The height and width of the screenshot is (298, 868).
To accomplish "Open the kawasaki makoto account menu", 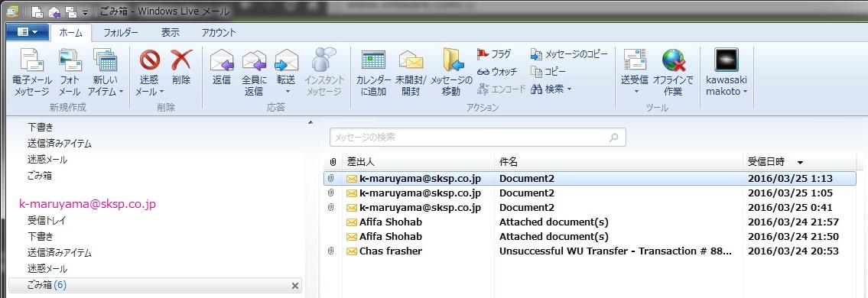I will [x=727, y=73].
